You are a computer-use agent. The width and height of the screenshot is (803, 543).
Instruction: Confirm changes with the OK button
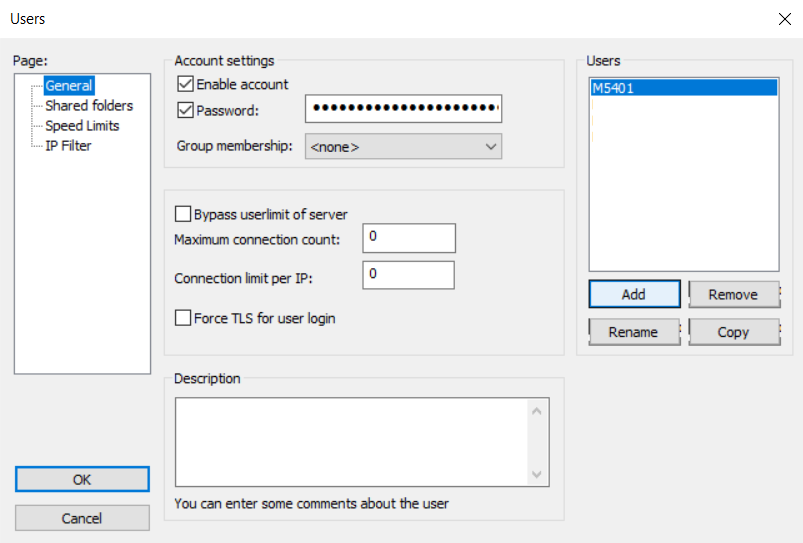[82, 480]
